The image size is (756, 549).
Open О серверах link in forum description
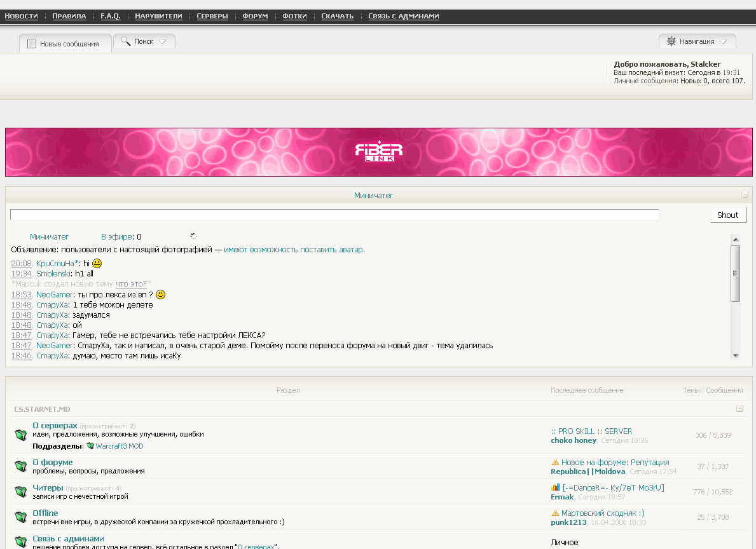point(256,546)
